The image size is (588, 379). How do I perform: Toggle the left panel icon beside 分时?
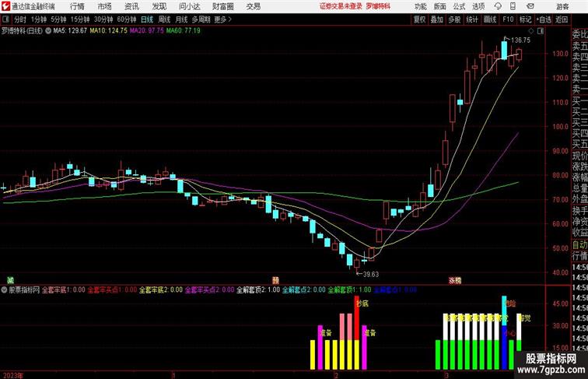pyautogui.click(x=5, y=19)
